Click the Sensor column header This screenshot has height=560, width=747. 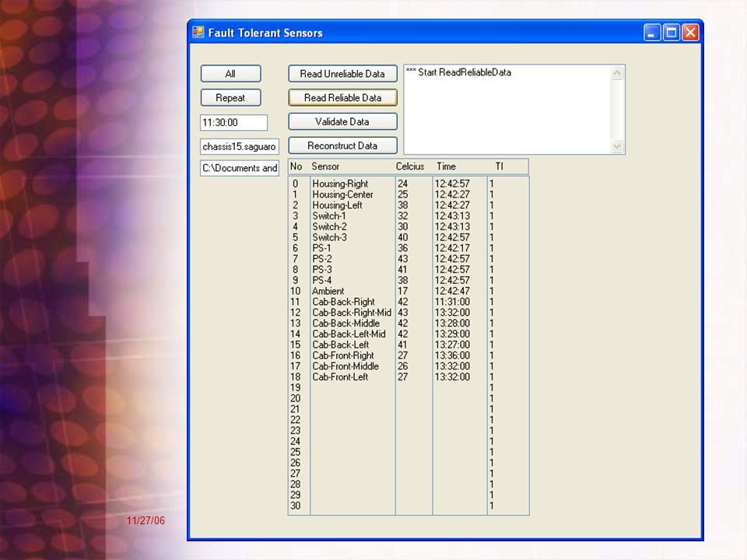tap(325, 166)
